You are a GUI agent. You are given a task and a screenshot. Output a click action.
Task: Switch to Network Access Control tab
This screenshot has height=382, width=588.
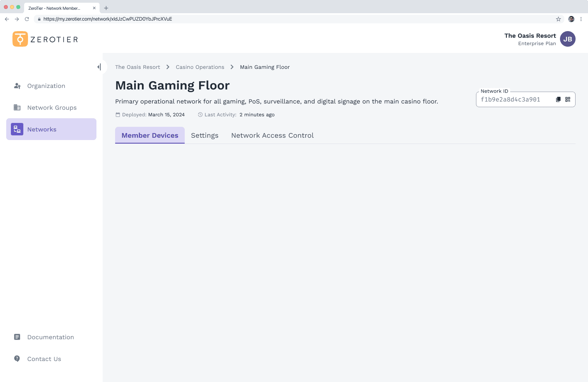272,135
